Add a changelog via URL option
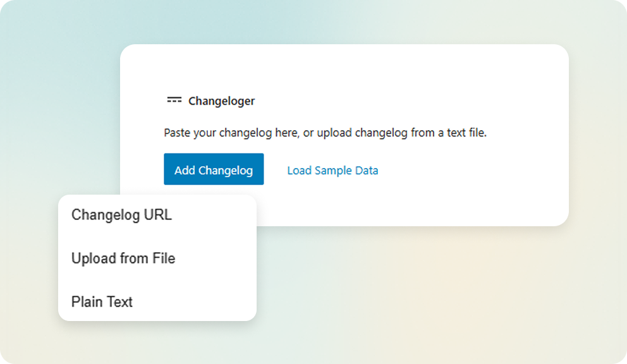 pos(121,215)
